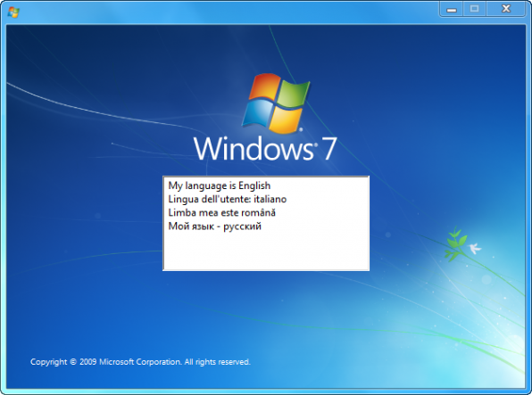Click the empty area of the language listbox

point(266,251)
